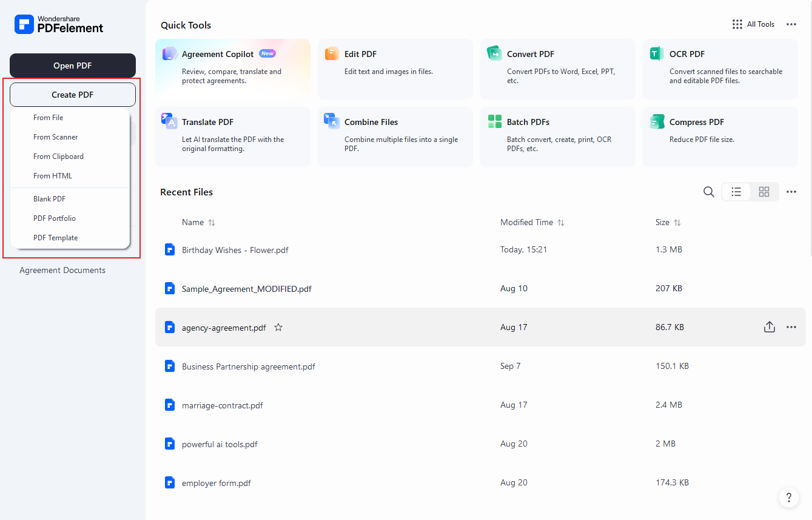Open Recent Files more options menu
Screen dimensions: 812x520
791,192
